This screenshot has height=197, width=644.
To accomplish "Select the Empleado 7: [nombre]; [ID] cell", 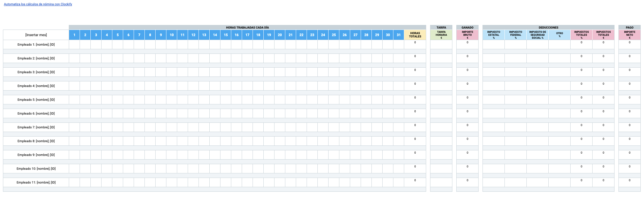I will pos(36,127).
